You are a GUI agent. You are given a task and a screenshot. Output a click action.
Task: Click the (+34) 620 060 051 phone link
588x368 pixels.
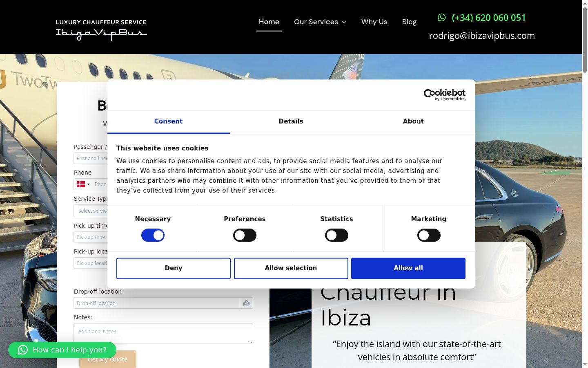[x=489, y=18]
